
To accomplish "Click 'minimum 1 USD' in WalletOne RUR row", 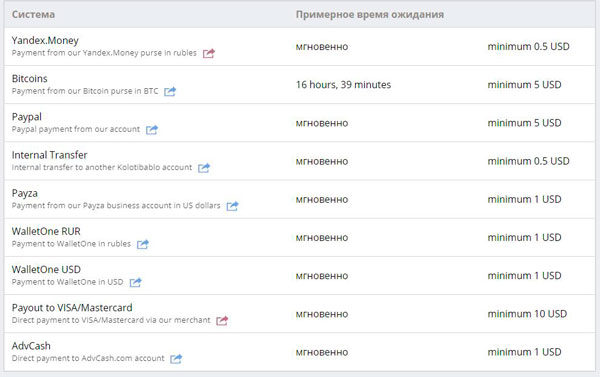I will coord(524,238).
